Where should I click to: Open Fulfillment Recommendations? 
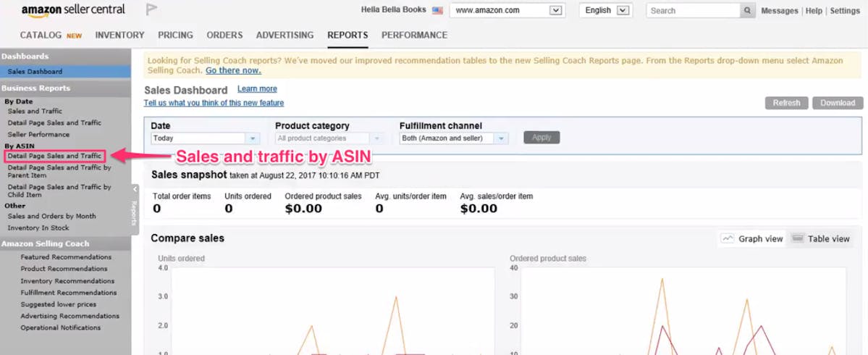69,293
